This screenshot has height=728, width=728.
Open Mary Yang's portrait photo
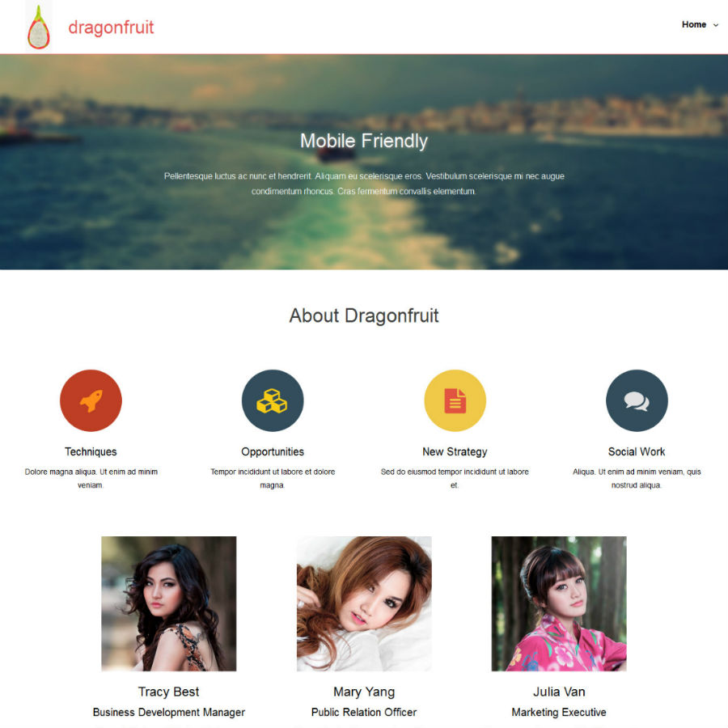pos(364,603)
